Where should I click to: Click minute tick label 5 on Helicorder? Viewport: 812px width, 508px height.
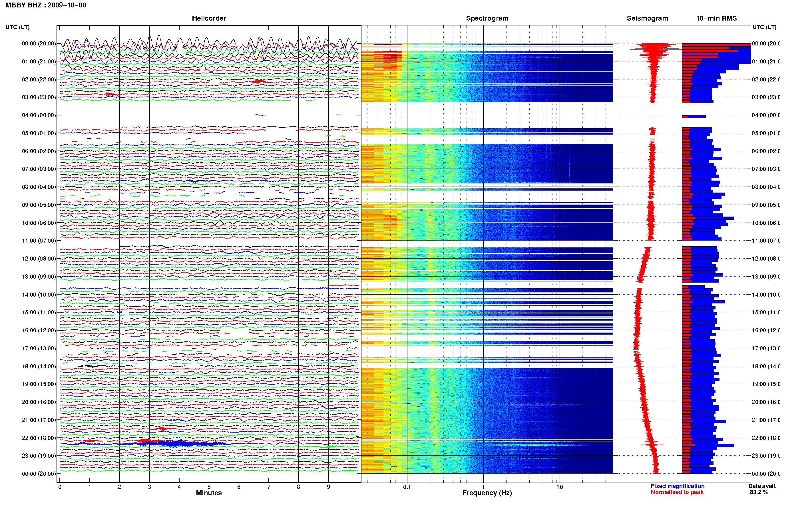tap(209, 487)
